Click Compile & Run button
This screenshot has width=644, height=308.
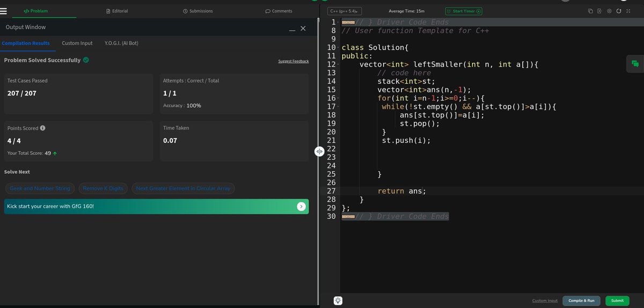(581, 300)
